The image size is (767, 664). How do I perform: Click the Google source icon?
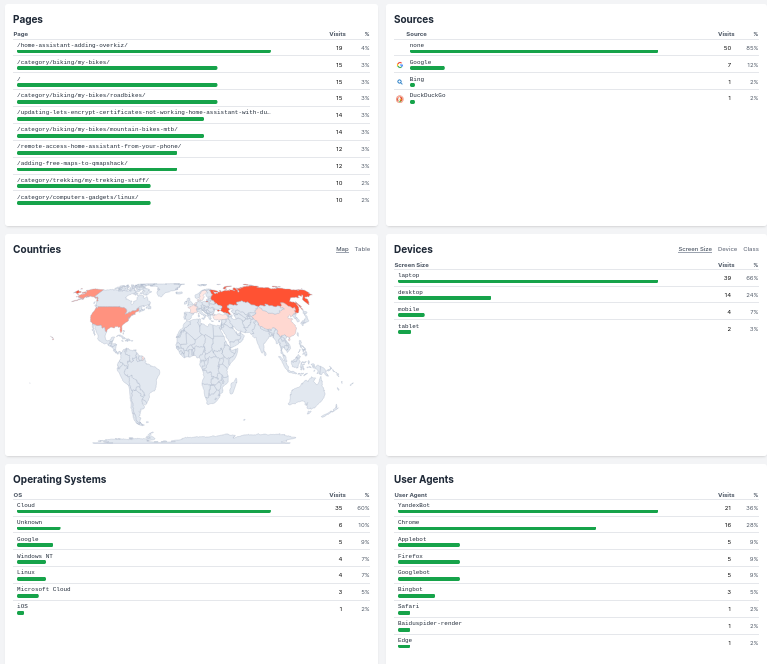(400, 65)
